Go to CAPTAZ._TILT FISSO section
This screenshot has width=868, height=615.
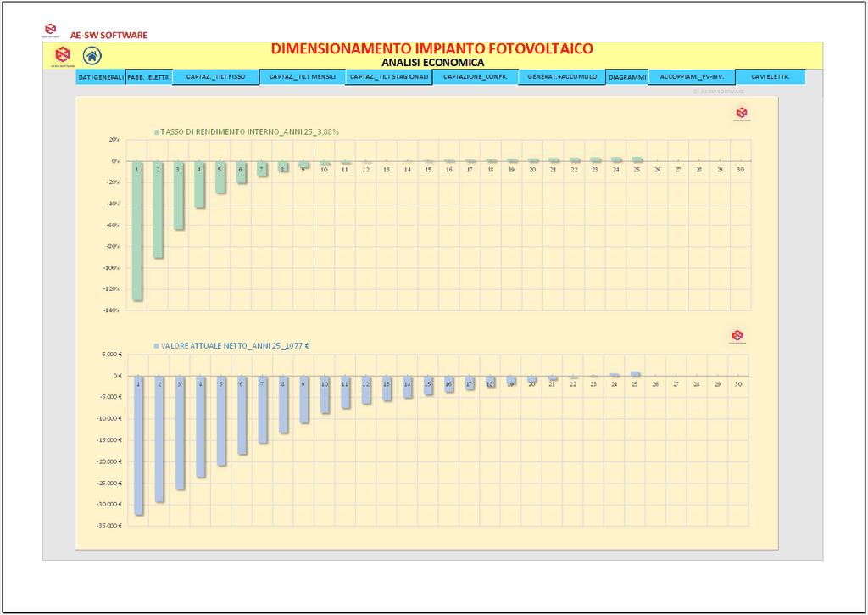(215, 77)
